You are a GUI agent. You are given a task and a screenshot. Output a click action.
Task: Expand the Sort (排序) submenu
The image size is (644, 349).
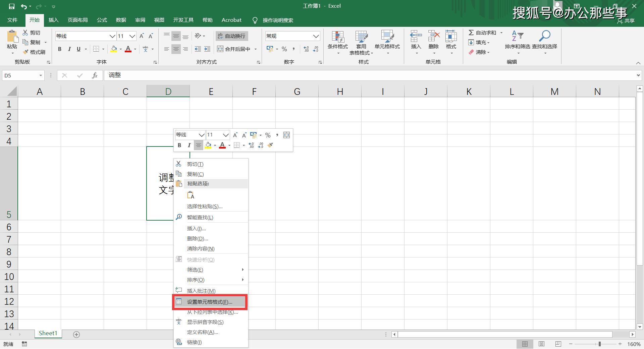(211, 280)
